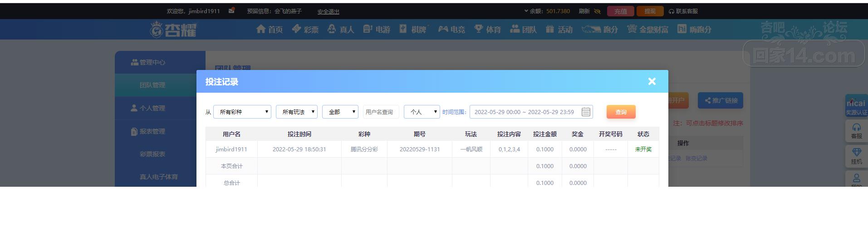Click the 总合计 row label
Screen dimensions: 868x249
(x=231, y=183)
